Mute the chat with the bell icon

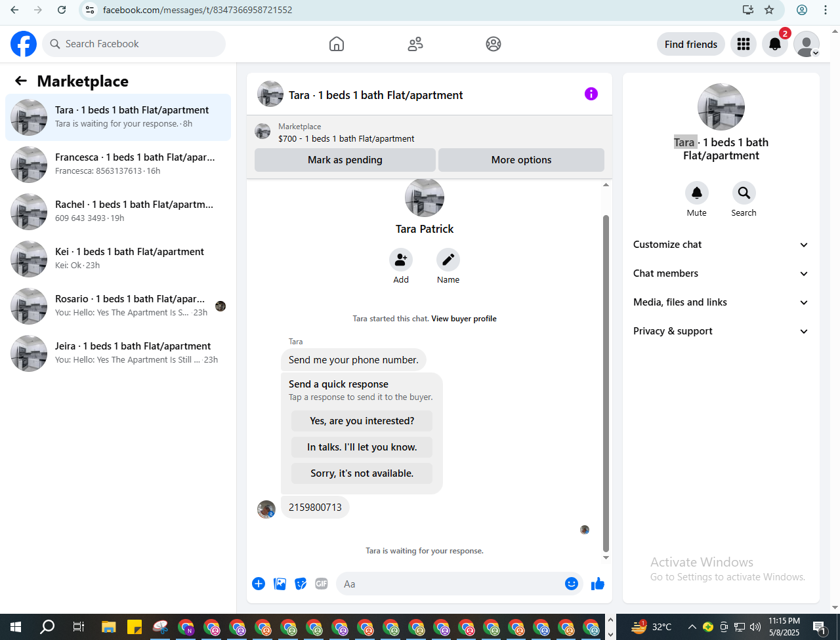(x=697, y=193)
